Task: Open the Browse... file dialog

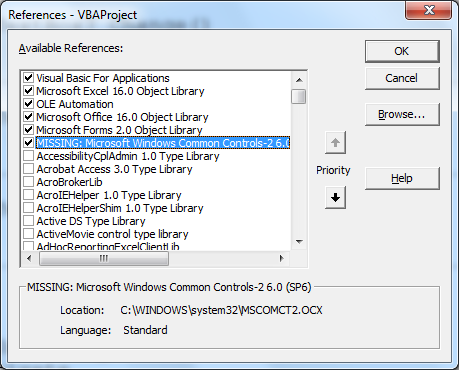Action: tap(402, 114)
